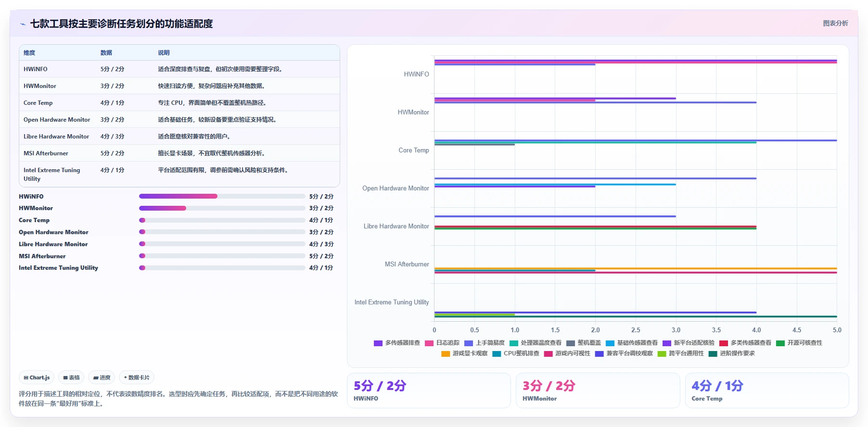
Task: Click the 适合愿意核对兼容性的用户 description text
Action: tap(194, 137)
